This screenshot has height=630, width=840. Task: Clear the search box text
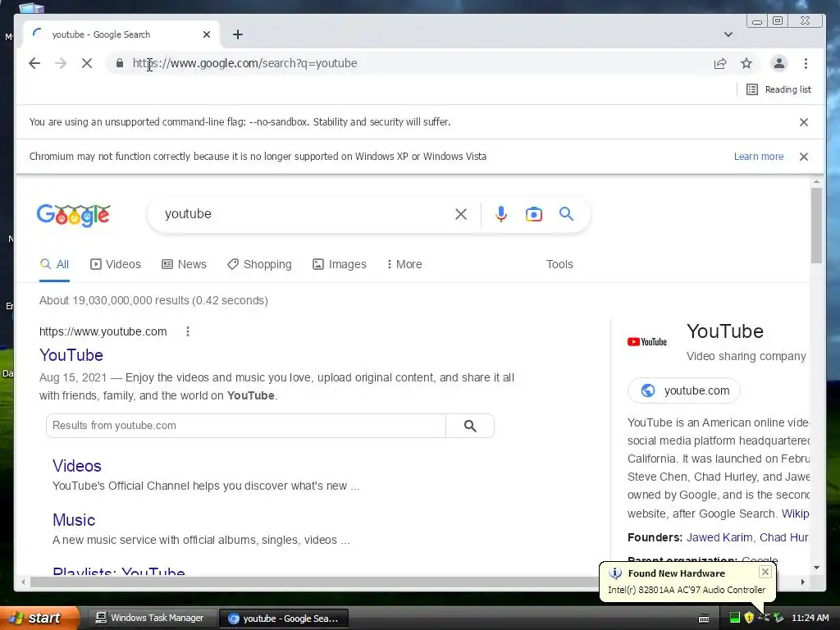click(461, 214)
